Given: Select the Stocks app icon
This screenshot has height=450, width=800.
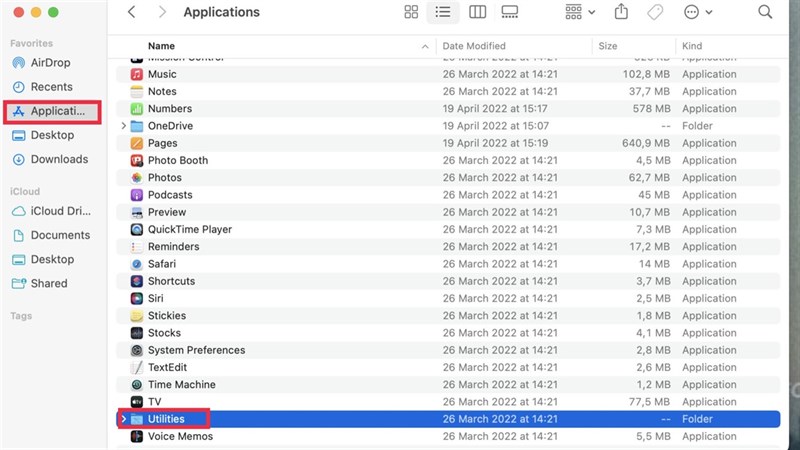Looking at the screenshot, I should (137, 333).
